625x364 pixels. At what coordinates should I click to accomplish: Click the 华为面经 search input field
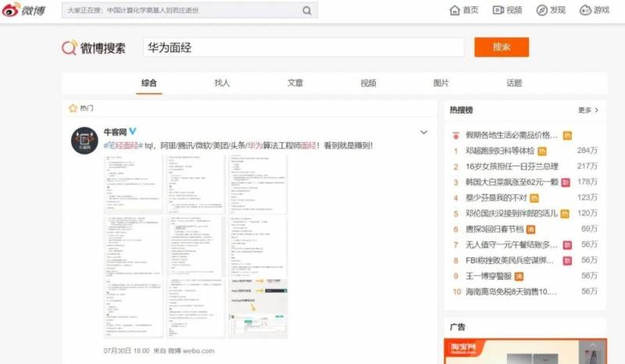304,48
